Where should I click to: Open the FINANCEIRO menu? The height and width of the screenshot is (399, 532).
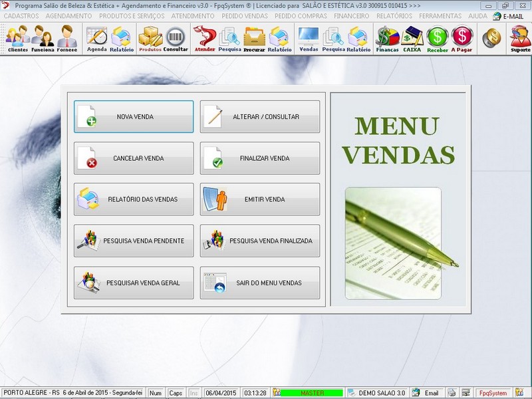(352, 16)
